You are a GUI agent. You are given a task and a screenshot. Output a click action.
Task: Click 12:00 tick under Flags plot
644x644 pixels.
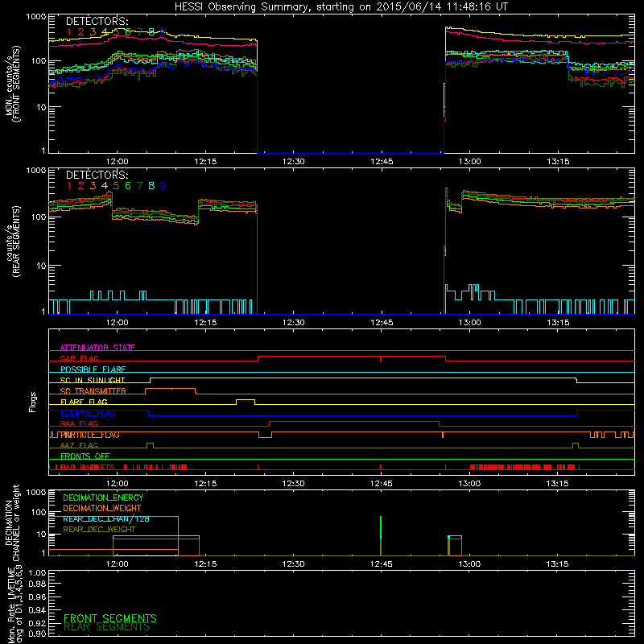pyautogui.click(x=117, y=484)
